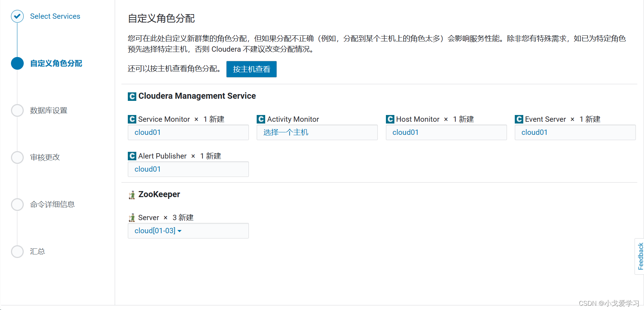Click the Activity Monitor role label
This screenshot has width=644, height=310.
[293, 119]
